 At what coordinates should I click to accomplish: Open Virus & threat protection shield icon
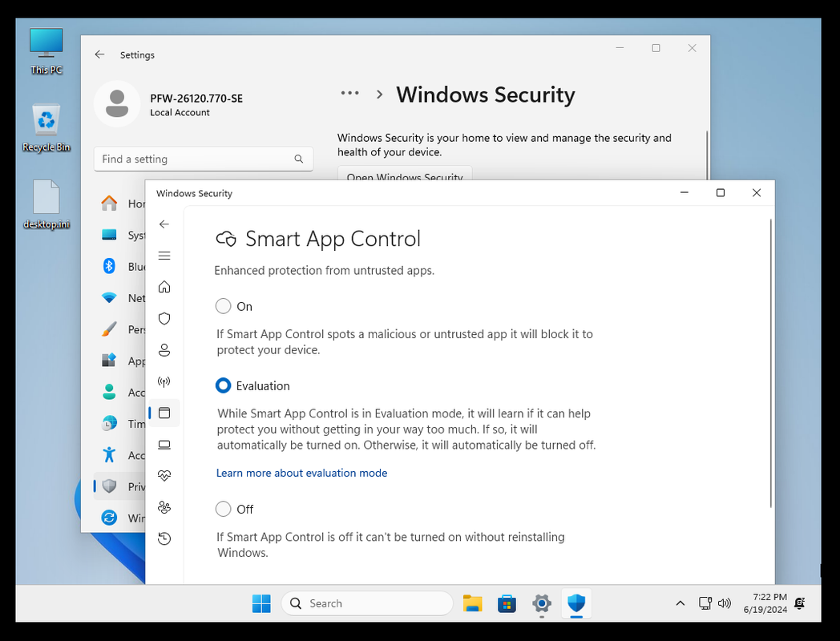coord(164,319)
